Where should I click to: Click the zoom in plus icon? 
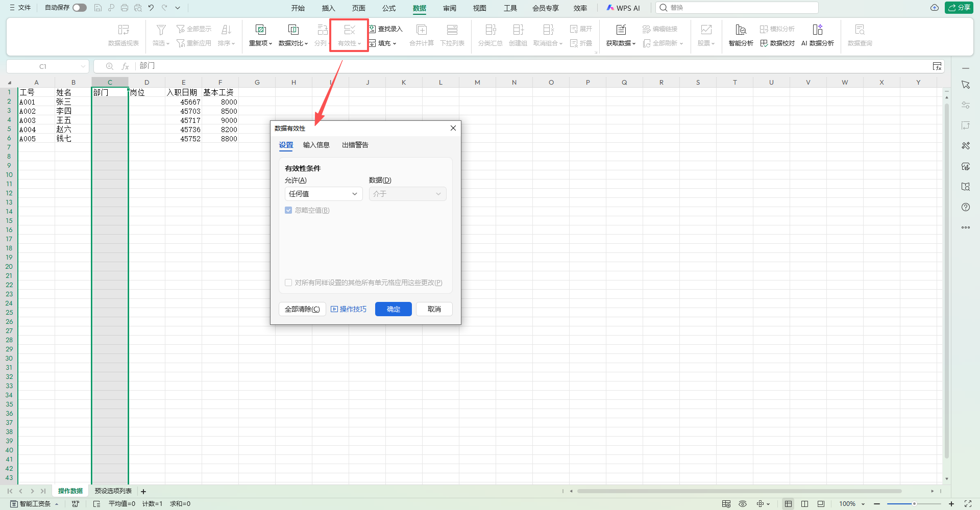pos(951,504)
